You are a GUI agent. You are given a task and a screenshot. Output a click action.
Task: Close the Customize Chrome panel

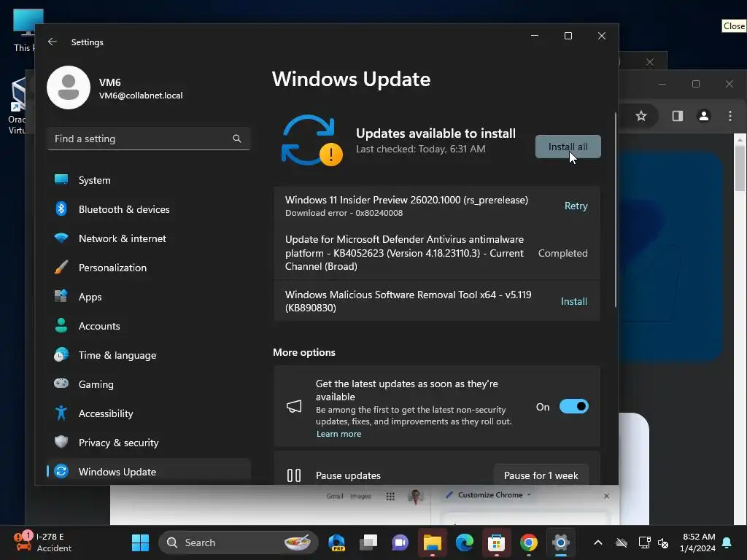[606, 496]
